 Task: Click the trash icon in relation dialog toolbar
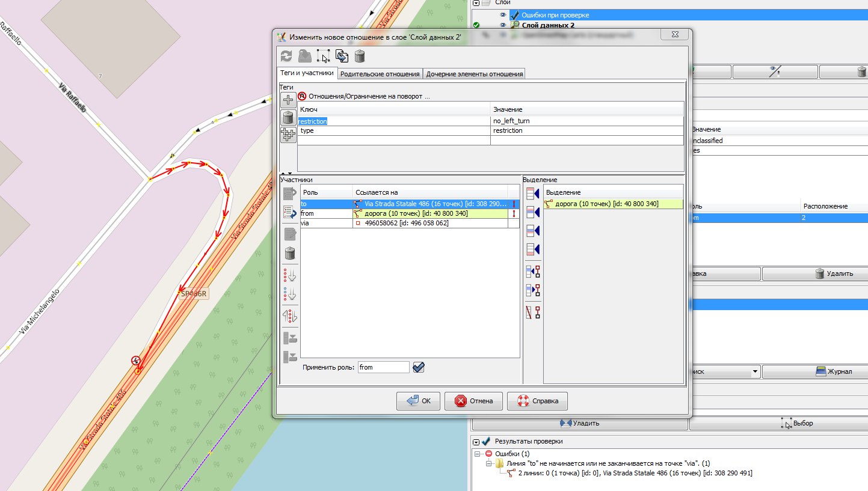click(x=359, y=56)
